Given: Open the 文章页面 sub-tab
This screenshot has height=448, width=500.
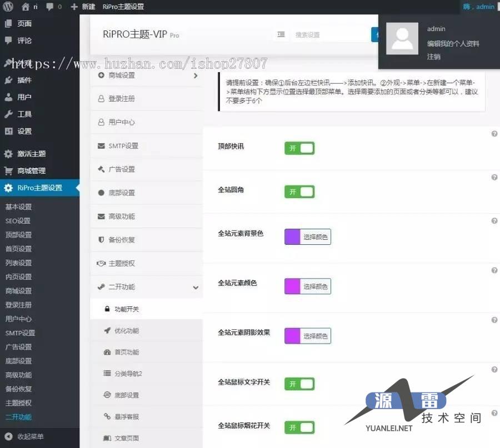Looking at the screenshot, I should [146, 438].
